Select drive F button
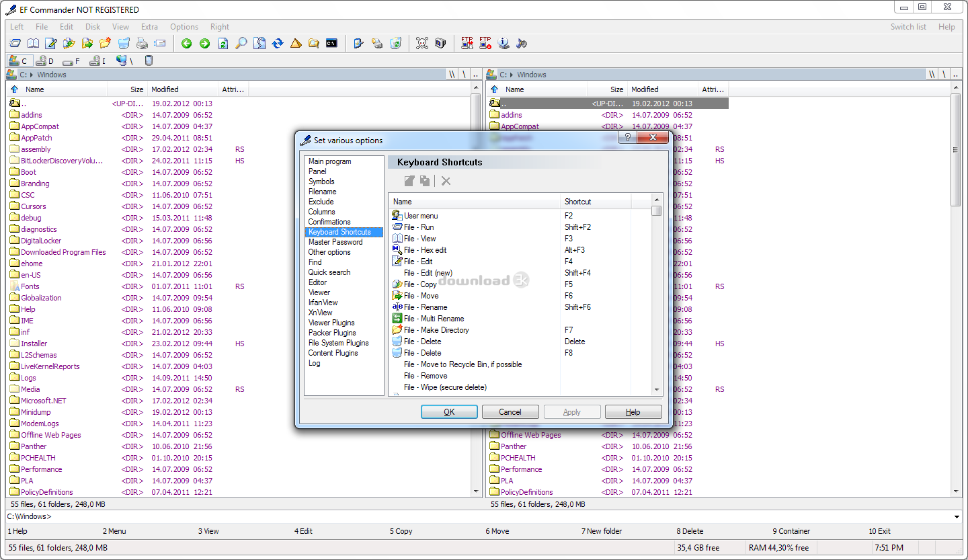The width and height of the screenshot is (968, 560). pos(72,61)
